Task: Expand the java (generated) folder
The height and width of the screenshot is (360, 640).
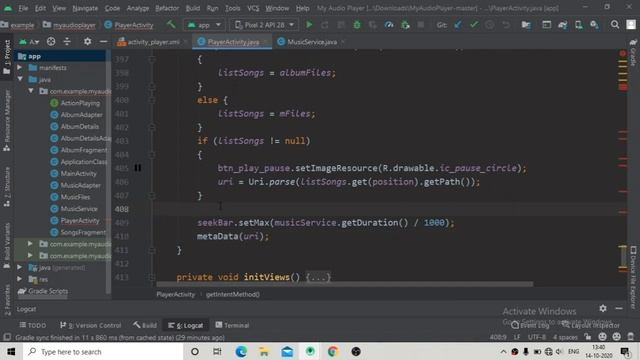Action: pyautogui.click(x=20, y=267)
